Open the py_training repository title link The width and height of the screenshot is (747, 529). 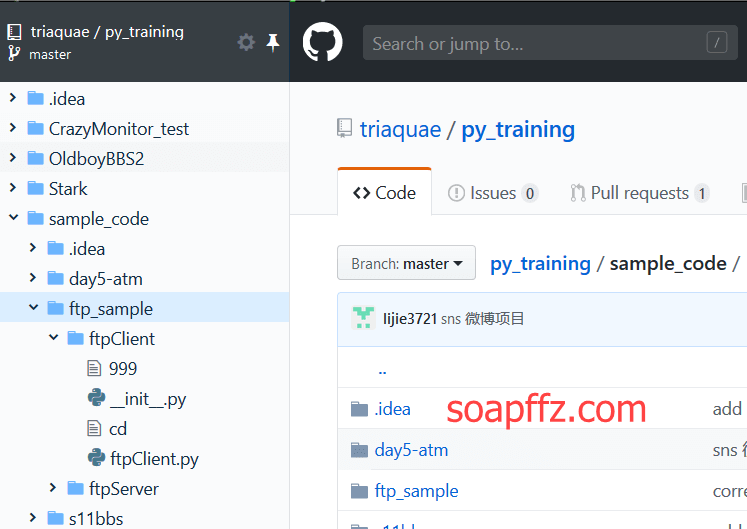point(518,130)
